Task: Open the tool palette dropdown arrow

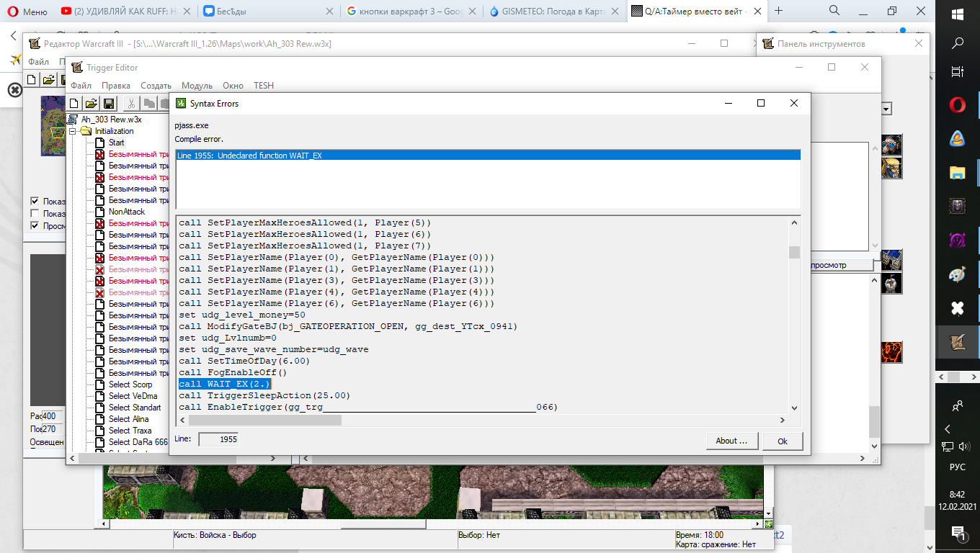Action: pos(886,109)
